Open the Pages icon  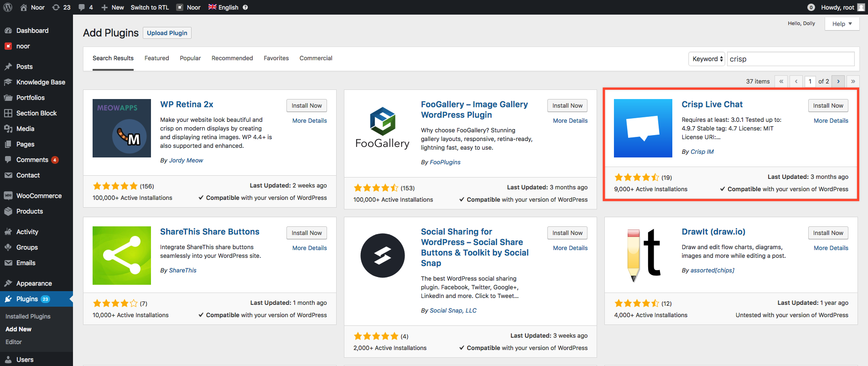pos(8,144)
